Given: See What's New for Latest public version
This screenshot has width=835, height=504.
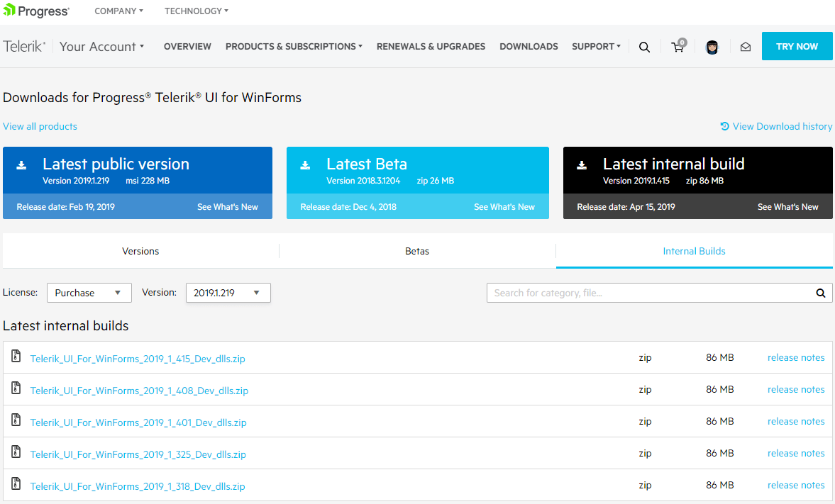Looking at the screenshot, I should pos(228,206).
